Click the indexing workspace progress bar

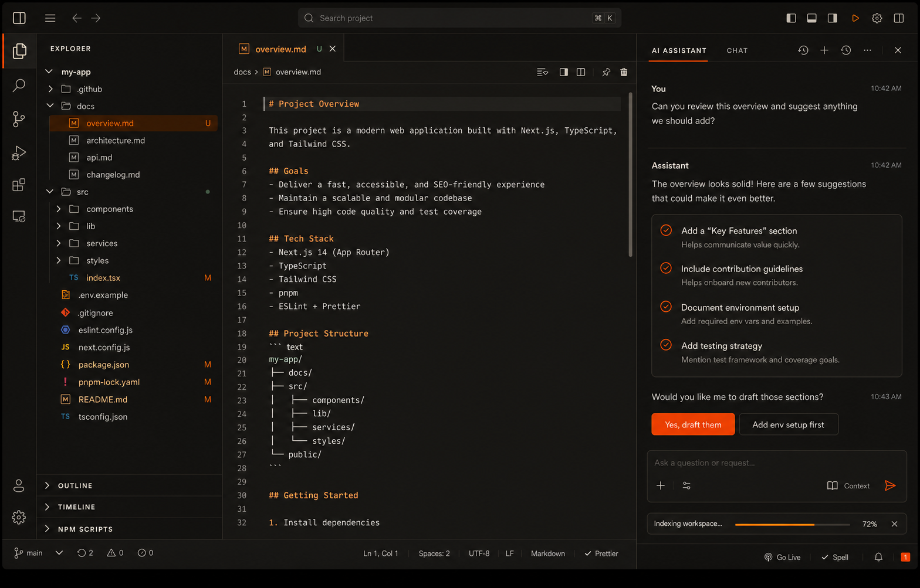coord(792,524)
